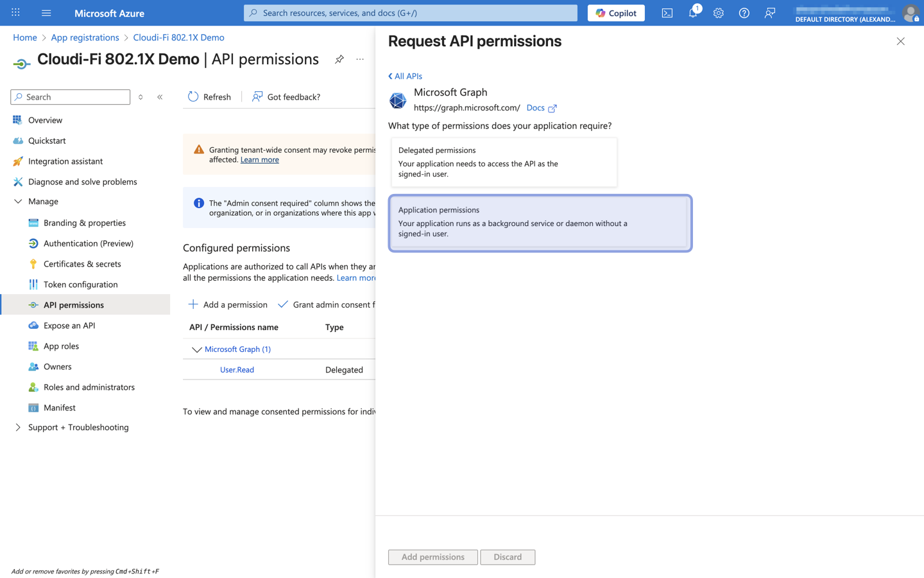Collapse the Microsoft Graph (1) permission group

(196, 349)
